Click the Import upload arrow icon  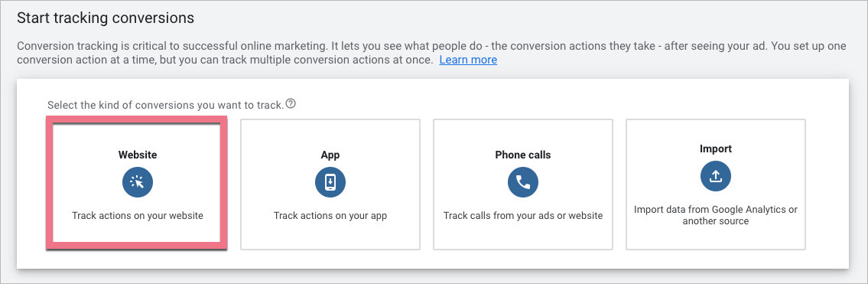pos(715,176)
